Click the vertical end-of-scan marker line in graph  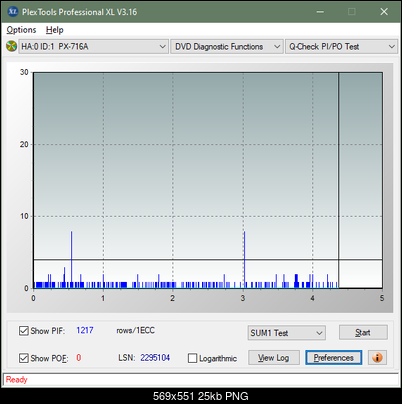pos(338,180)
